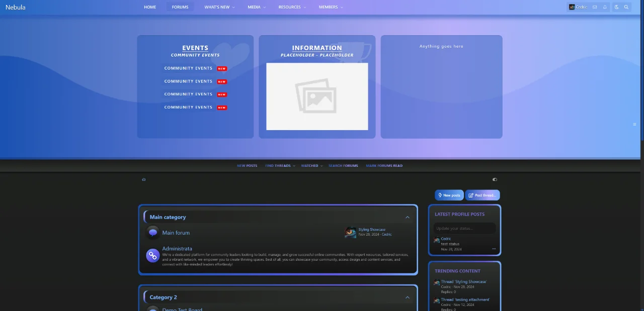644x311 pixels.
Task: Expand the Resources dropdown arrow
Action: click(x=305, y=8)
